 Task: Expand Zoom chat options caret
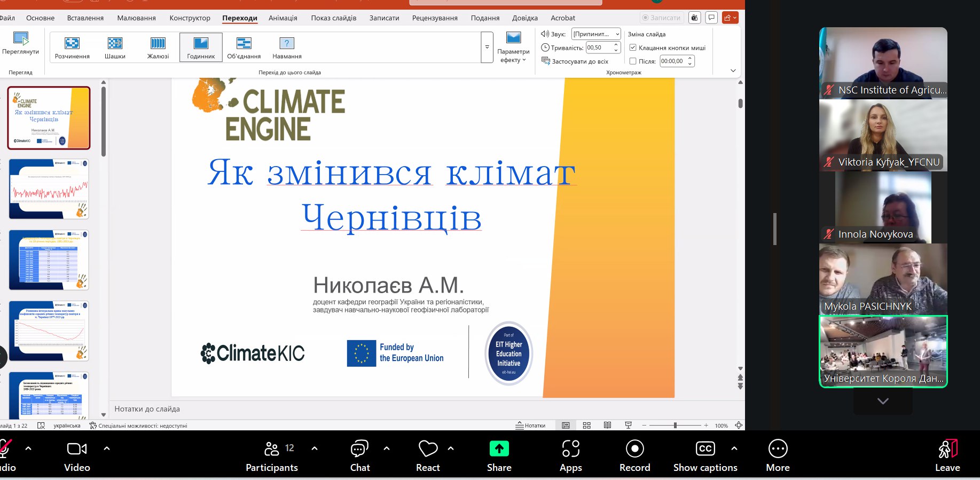click(387, 448)
